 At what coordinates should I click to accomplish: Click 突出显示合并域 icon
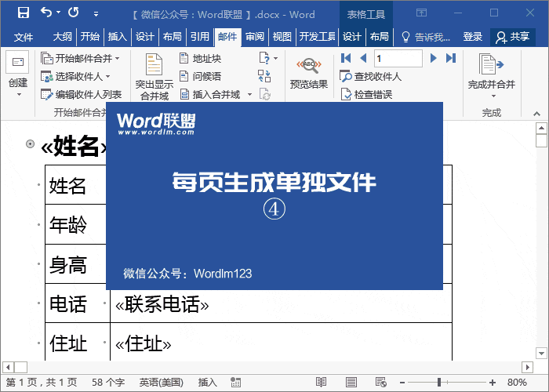pyautogui.click(x=155, y=76)
